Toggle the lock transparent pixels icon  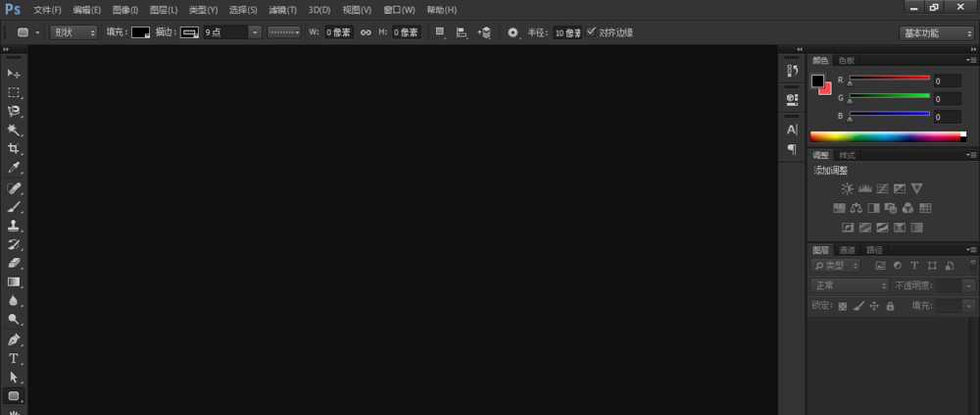842,306
